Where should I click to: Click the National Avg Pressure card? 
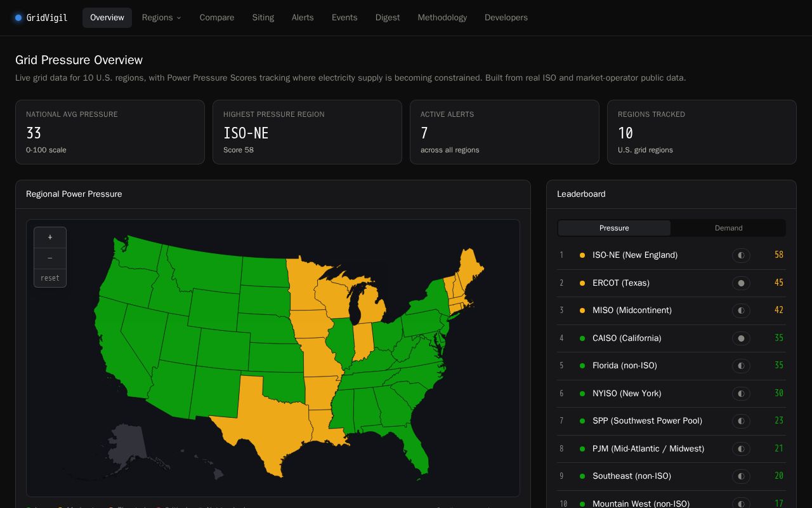click(110, 132)
